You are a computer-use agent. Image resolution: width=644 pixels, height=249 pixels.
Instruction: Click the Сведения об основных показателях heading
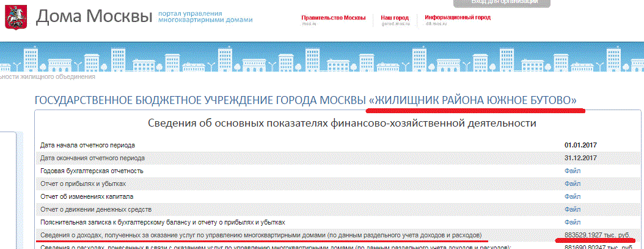click(x=342, y=124)
